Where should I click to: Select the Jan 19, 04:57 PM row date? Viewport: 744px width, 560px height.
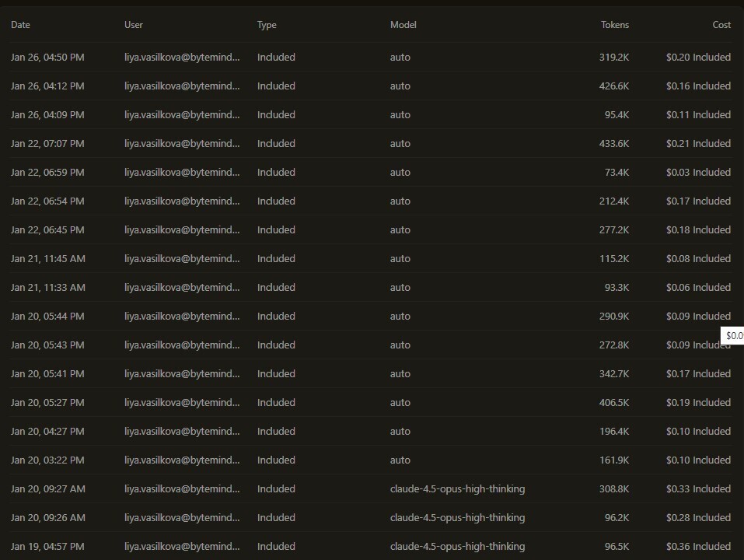point(47,546)
